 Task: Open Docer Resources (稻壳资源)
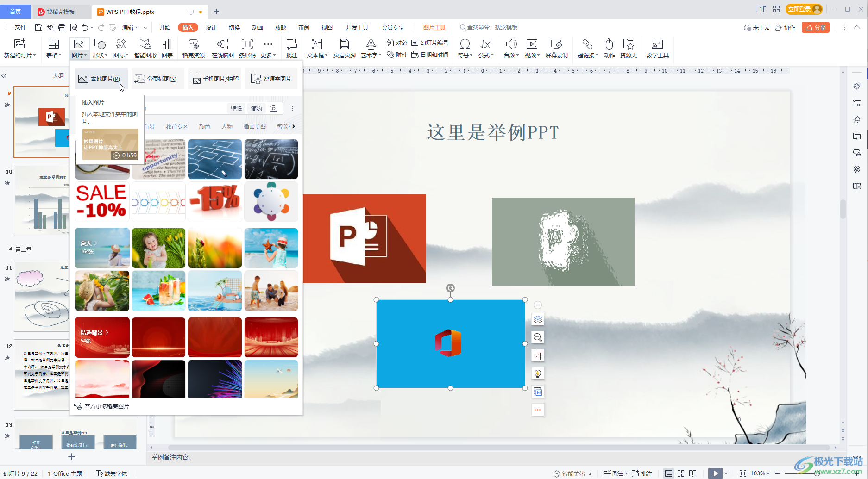tap(194, 48)
